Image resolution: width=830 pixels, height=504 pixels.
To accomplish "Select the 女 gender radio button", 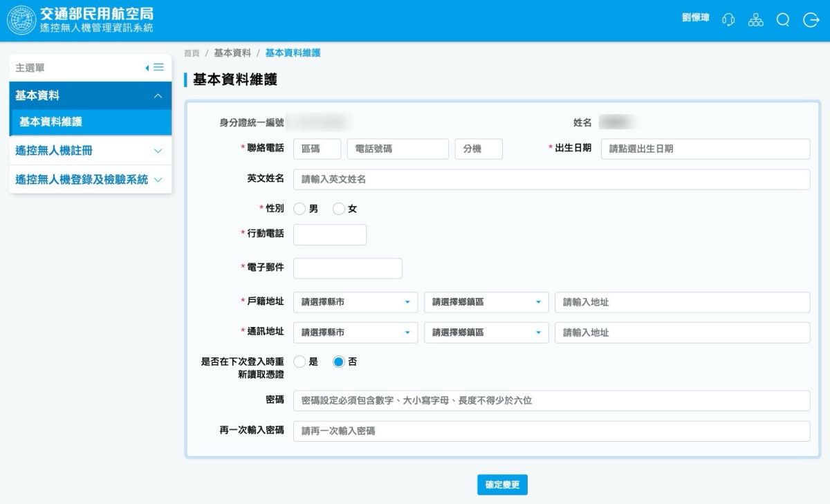I will pos(339,209).
